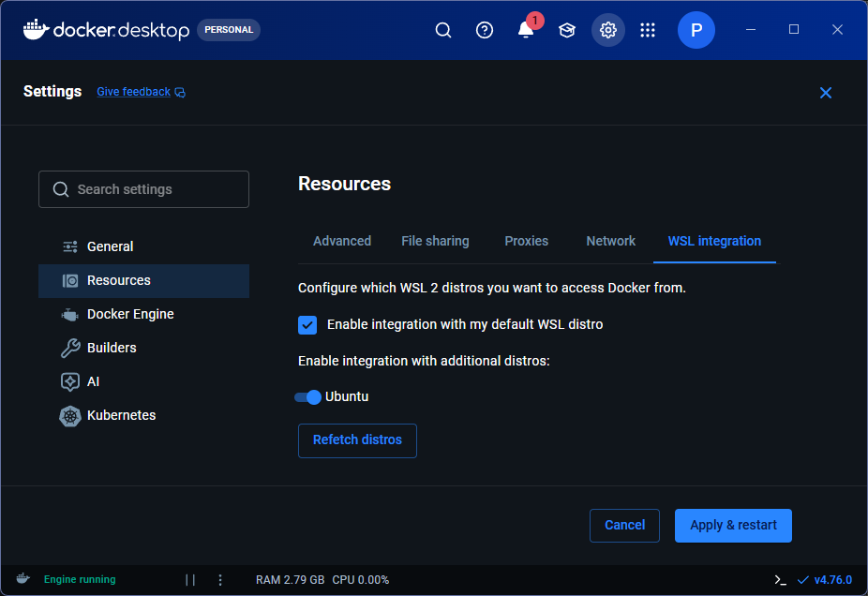Open the engine three-dot menu in status bar
The width and height of the screenshot is (868, 596).
220,579
